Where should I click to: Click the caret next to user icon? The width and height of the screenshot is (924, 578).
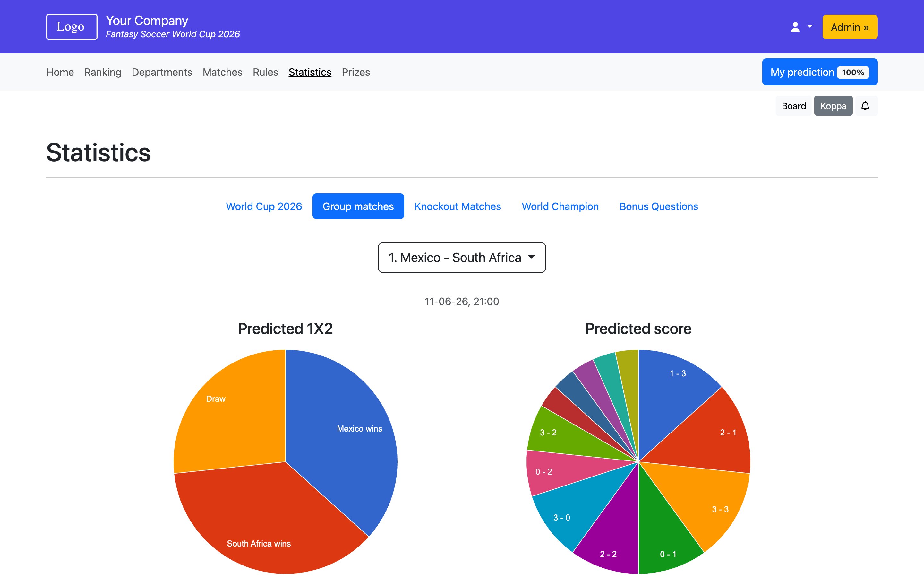[809, 27]
